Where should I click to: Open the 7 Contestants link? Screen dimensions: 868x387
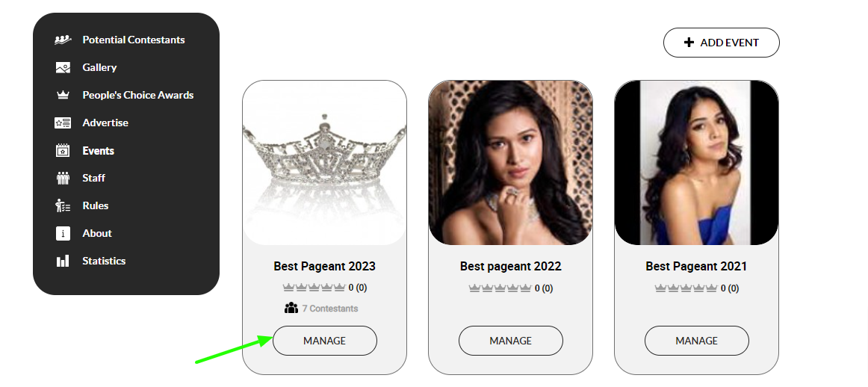click(329, 309)
